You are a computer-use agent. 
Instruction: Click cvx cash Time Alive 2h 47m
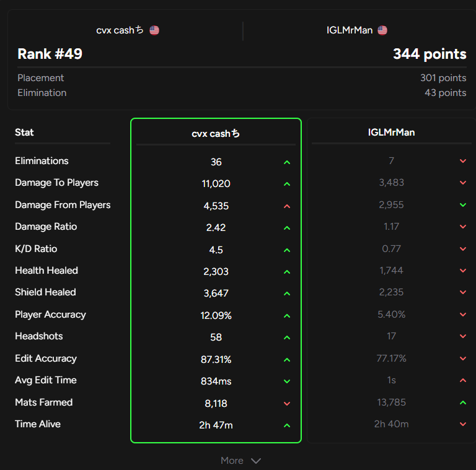(216, 425)
